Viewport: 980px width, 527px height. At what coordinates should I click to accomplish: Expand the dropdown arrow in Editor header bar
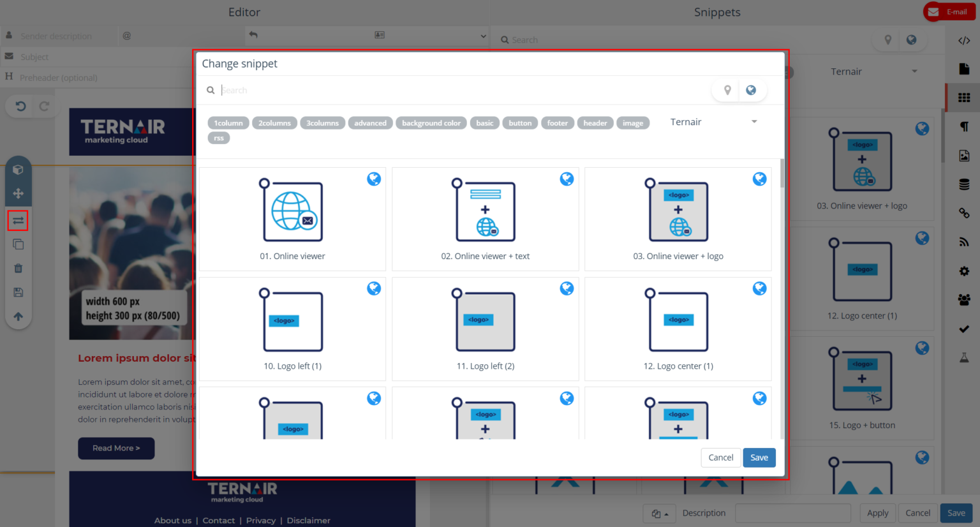(483, 36)
